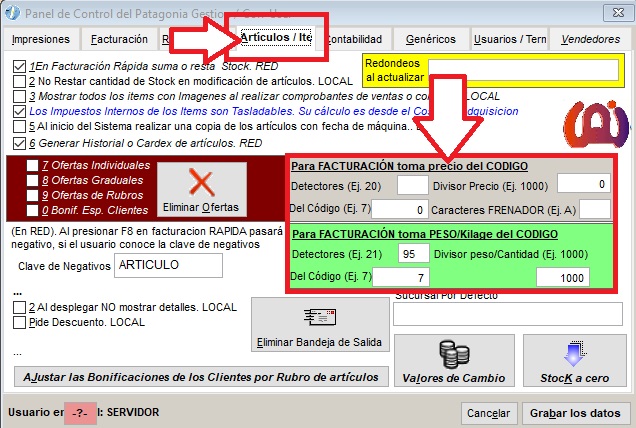The image size is (636, 428).
Task: Open the Usuarios / Terminales tab
Action: point(510,39)
